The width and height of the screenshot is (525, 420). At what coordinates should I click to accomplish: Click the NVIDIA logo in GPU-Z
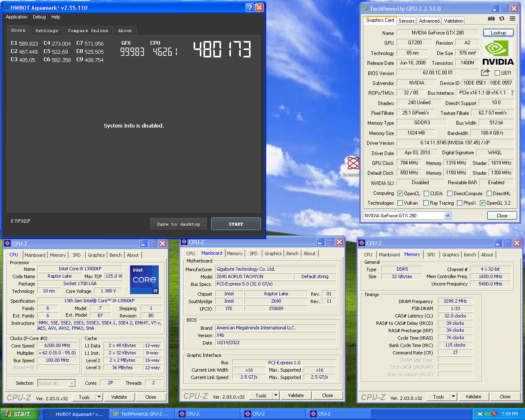click(x=498, y=52)
